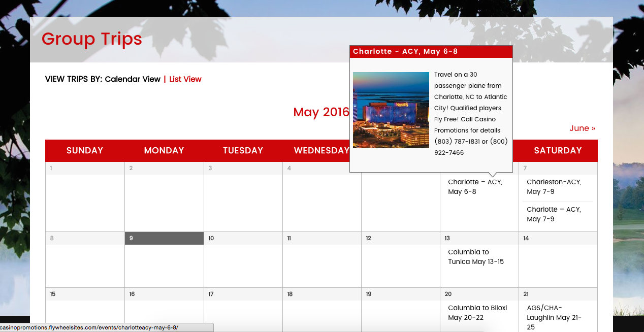Viewport: 644px width, 332px height.
Task: Click the SATURDAY column header
Action: click(x=558, y=151)
